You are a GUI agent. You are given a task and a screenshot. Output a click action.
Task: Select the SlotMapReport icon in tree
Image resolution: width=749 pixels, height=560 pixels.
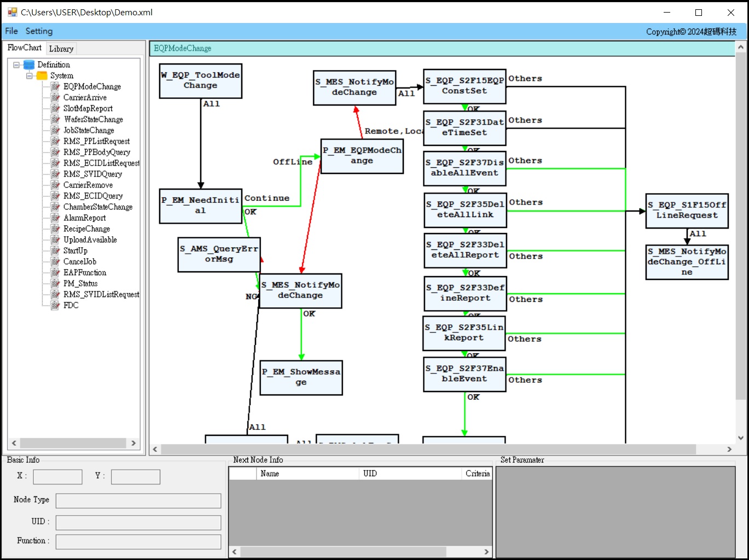(55, 108)
